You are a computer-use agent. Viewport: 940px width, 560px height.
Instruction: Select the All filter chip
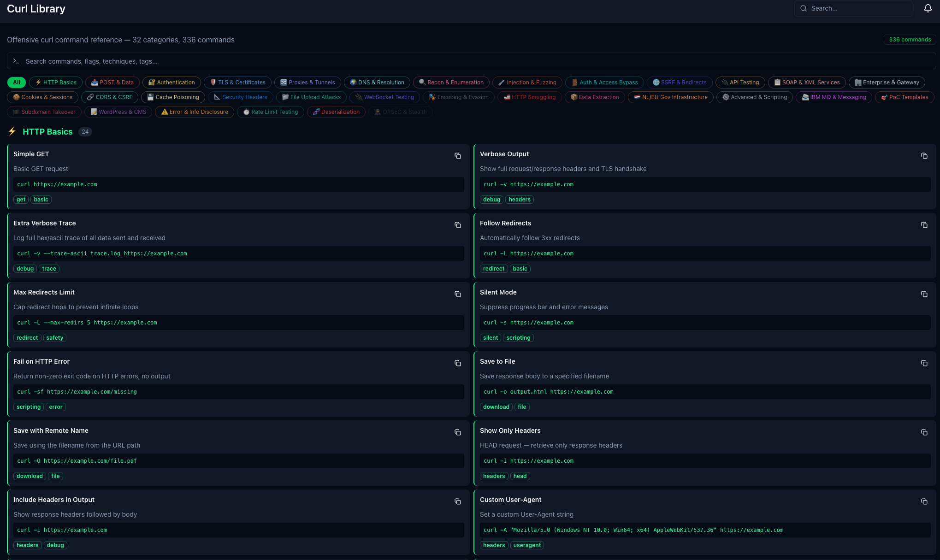16,82
